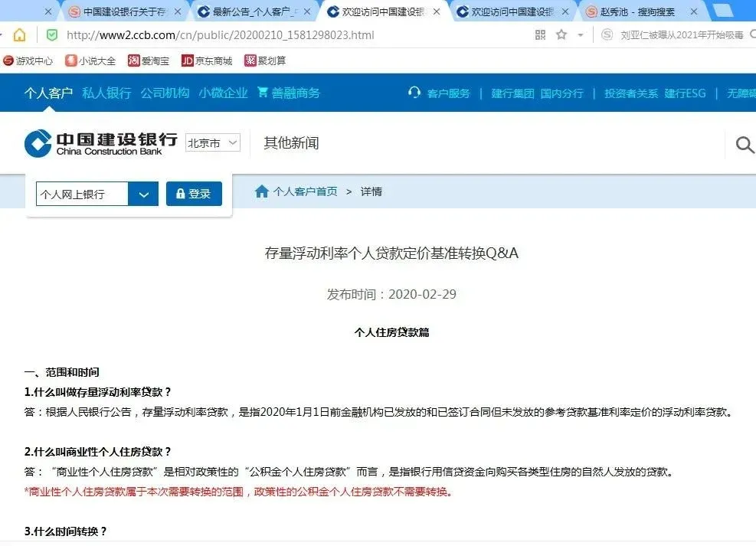The width and height of the screenshot is (756, 546).
Task: Click the breadcrumb home icon
Action: [261, 191]
